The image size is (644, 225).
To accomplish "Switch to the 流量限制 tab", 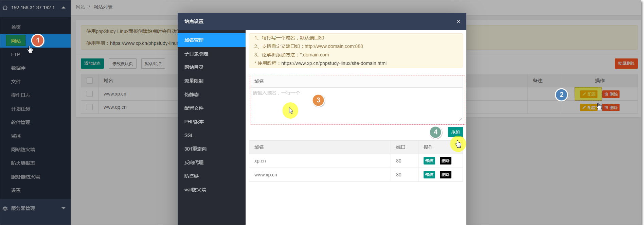I will (211, 81).
